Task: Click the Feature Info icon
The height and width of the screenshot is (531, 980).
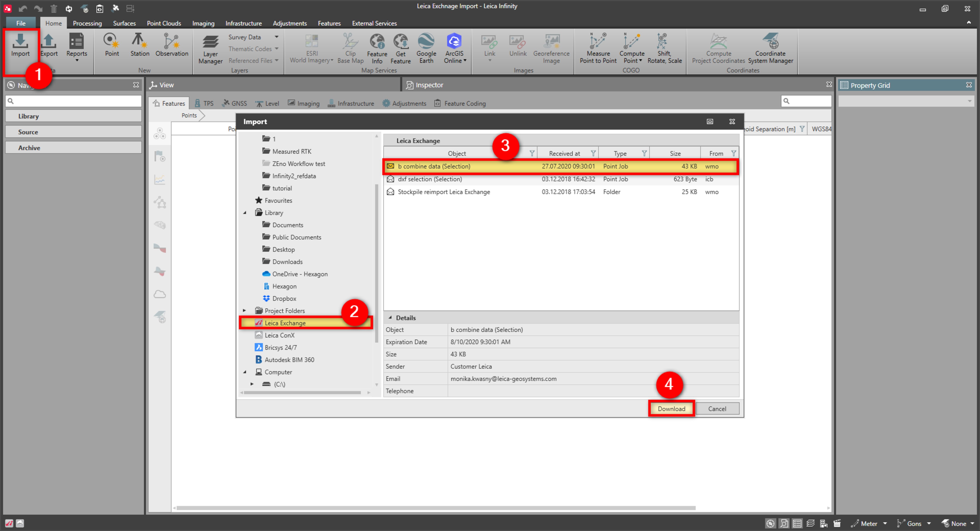Action: coord(377,48)
